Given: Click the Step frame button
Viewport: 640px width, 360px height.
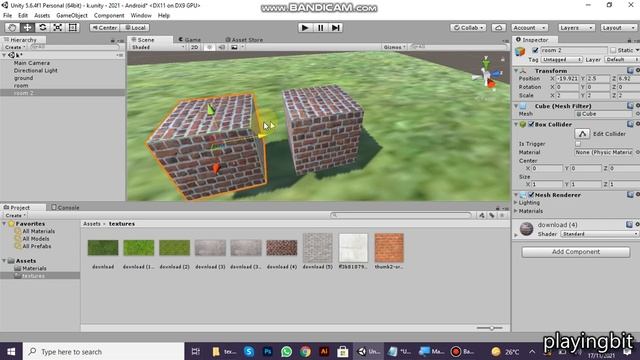Looking at the screenshot, I should coord(336,27).
